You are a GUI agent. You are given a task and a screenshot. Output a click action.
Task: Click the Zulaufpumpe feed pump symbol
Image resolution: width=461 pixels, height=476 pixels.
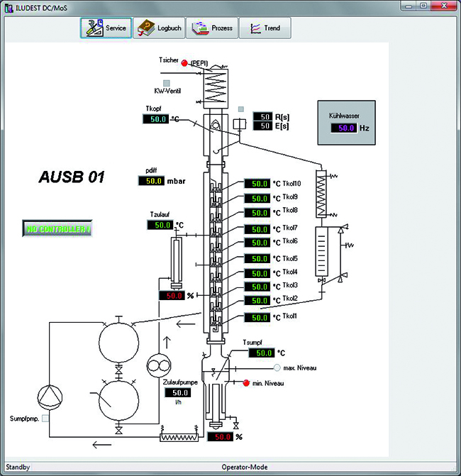tap(159, 365)
